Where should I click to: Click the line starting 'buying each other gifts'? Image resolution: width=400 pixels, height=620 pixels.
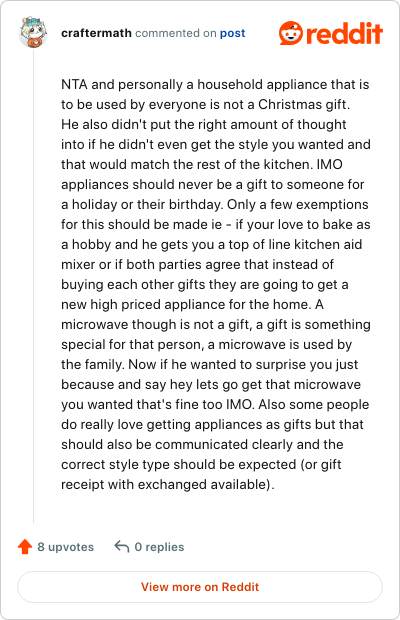[x=205, y=285]
